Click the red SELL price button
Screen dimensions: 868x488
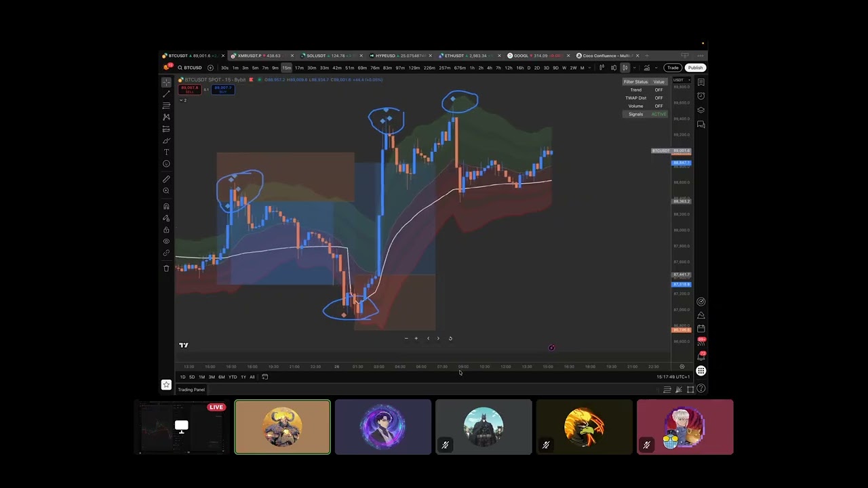tap(190, 89)
